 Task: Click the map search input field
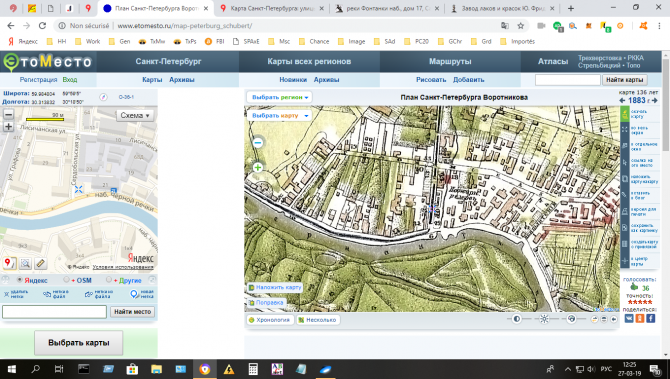pos(567,79)
